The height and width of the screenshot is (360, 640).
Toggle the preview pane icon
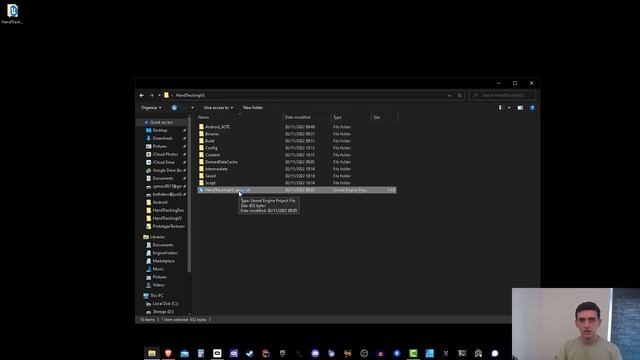[x=520, y=108]
